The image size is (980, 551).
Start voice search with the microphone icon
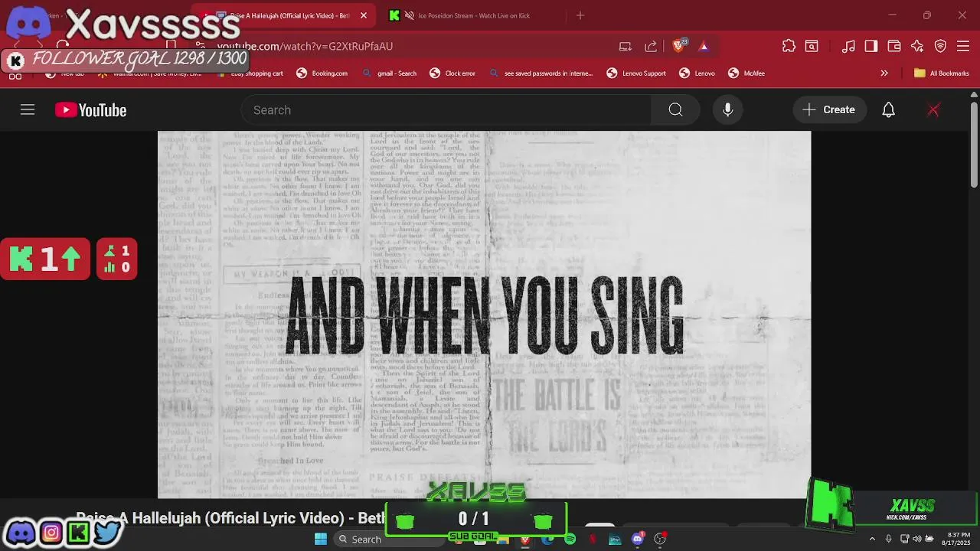click(x=727, y=110)
